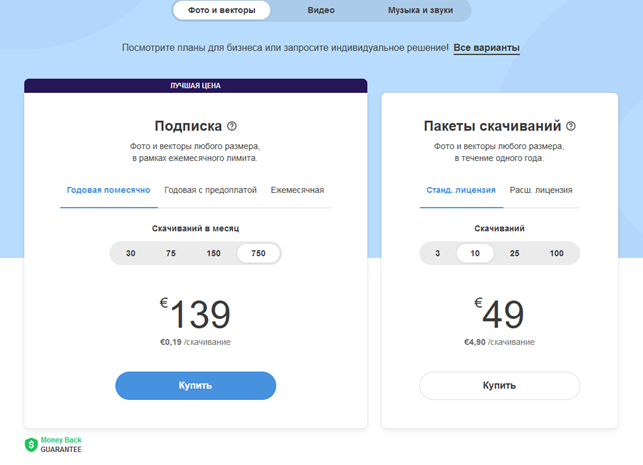Click help icon next to Подписка

[x=232, y=126]
